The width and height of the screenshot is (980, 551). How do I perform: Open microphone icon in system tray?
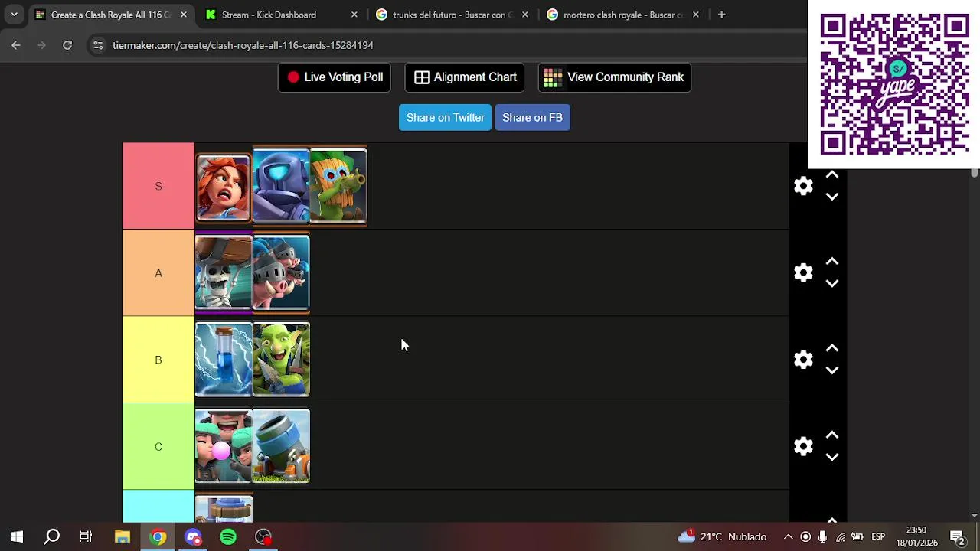(823, 536)
